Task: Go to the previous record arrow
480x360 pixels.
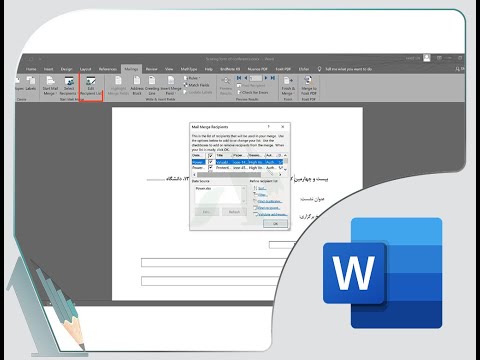Action: pyautogui.click(x=246, y=78)
